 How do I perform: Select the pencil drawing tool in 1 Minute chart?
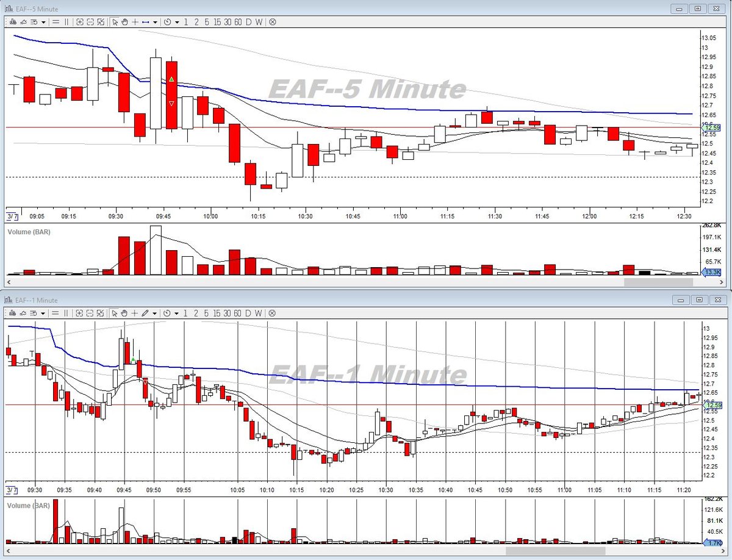(145, 313)
